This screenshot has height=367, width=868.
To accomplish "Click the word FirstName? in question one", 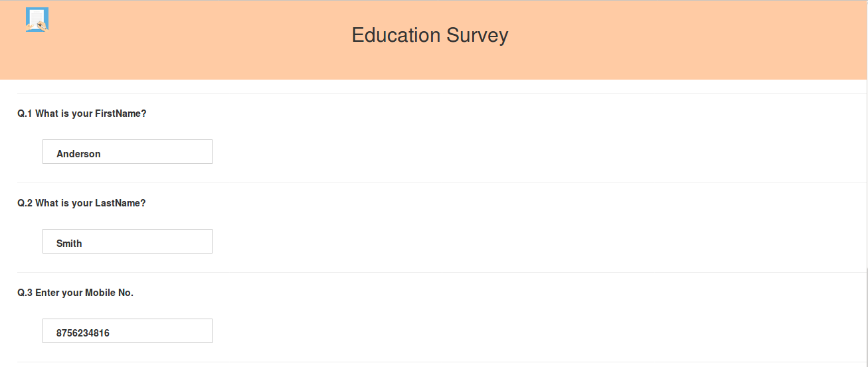I will [121, 113].
